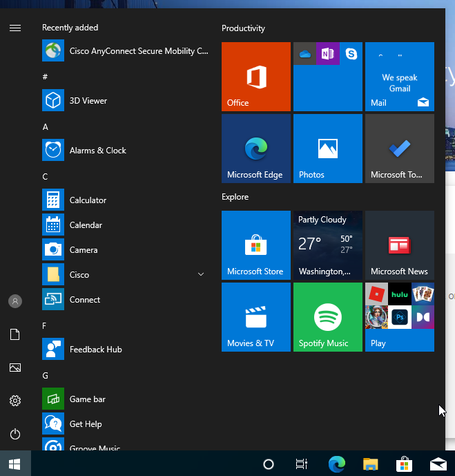The width and height of the screenshot is (455, 476).
Task: Open Microsoft Store from taskbar
Action: [x=404, y=464]
